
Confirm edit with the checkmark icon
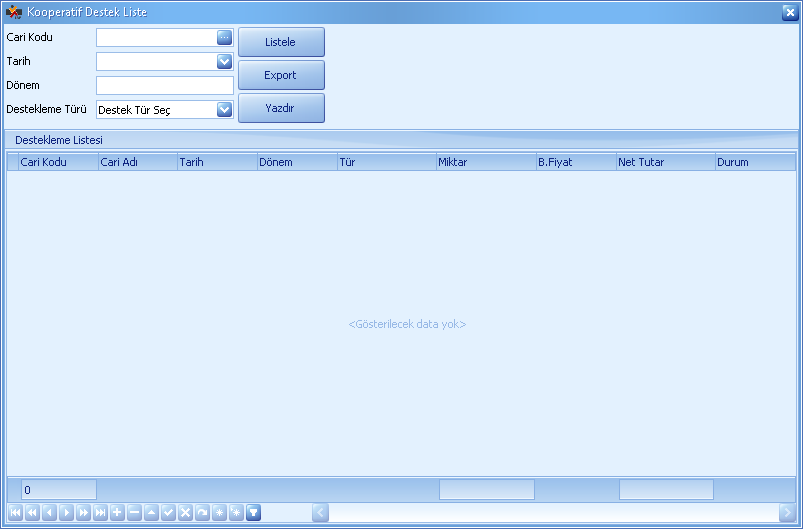tap(168, 512)
